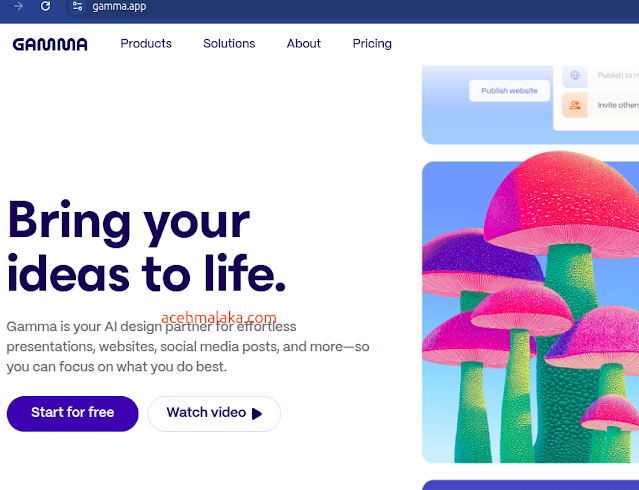Click the Start for free button
639x490 pixels.
click(73, 413)
